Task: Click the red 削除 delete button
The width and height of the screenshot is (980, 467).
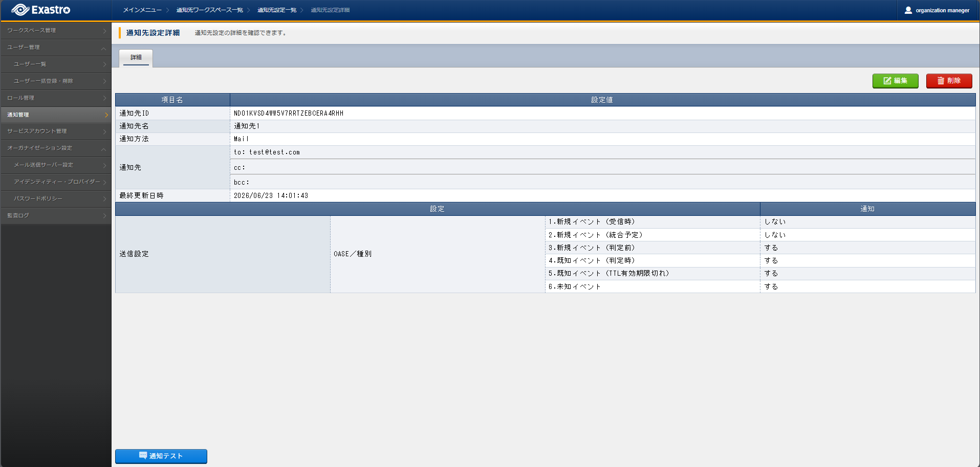Action: (949, 81)
